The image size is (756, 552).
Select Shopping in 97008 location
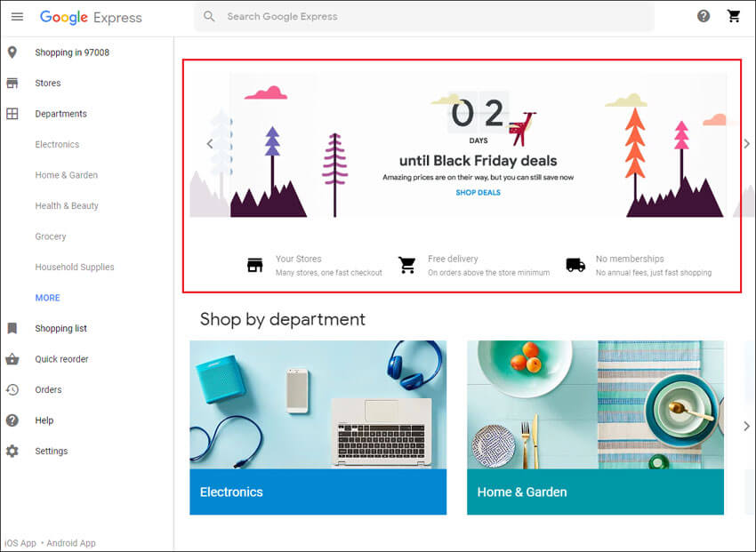(72, 52)
